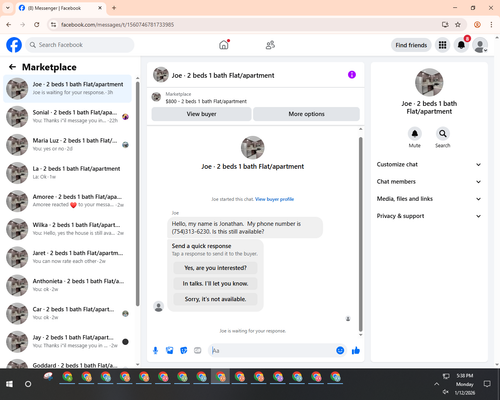Choose a sticker icon in composer
This screenshot has height=400, width=500.
(x=184, y=350)
